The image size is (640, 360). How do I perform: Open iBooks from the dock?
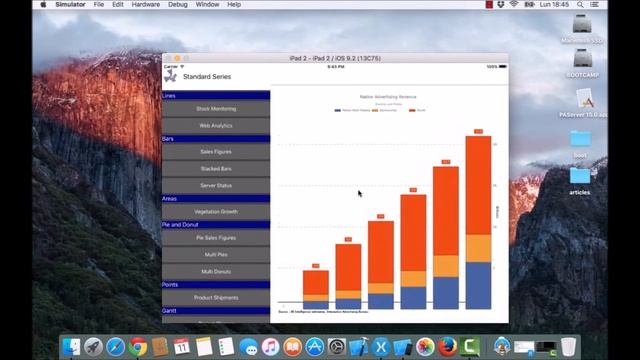click(x=292, y=347)
